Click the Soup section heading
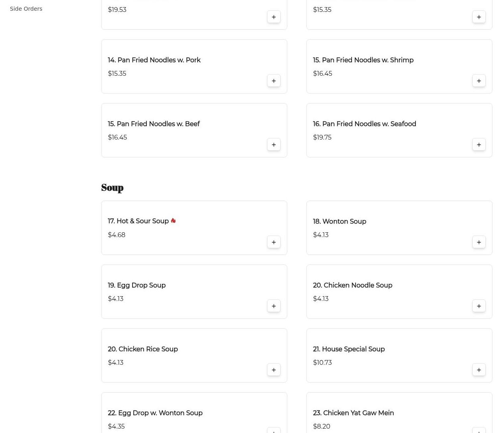 pyautogui.click(x=112, y=188)
